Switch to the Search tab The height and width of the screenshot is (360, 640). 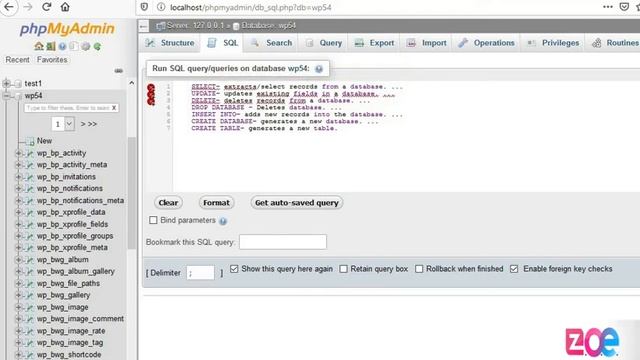[271, 43]
